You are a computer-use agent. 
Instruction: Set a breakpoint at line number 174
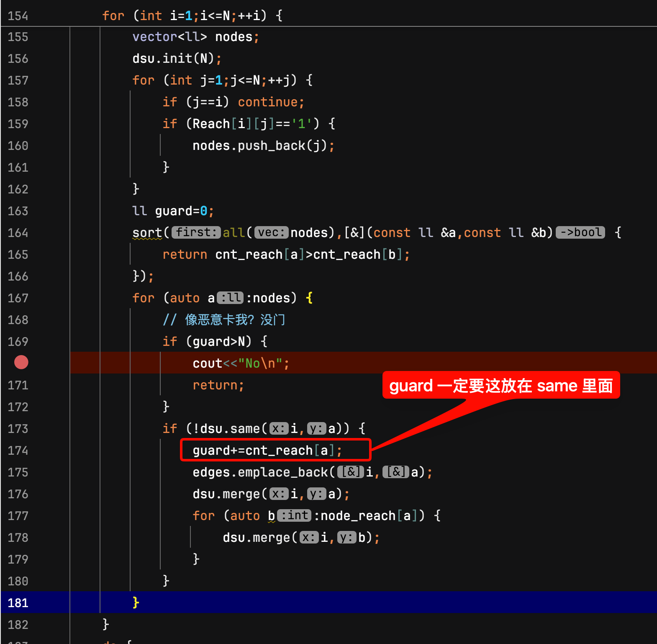click(x=18, y=451)
